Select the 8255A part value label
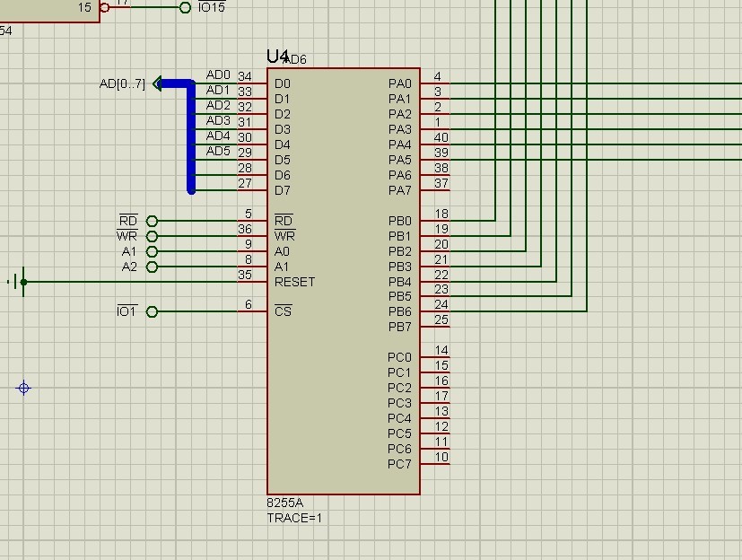This screenshot has height=560, width=742. click(x=285, y=503)
